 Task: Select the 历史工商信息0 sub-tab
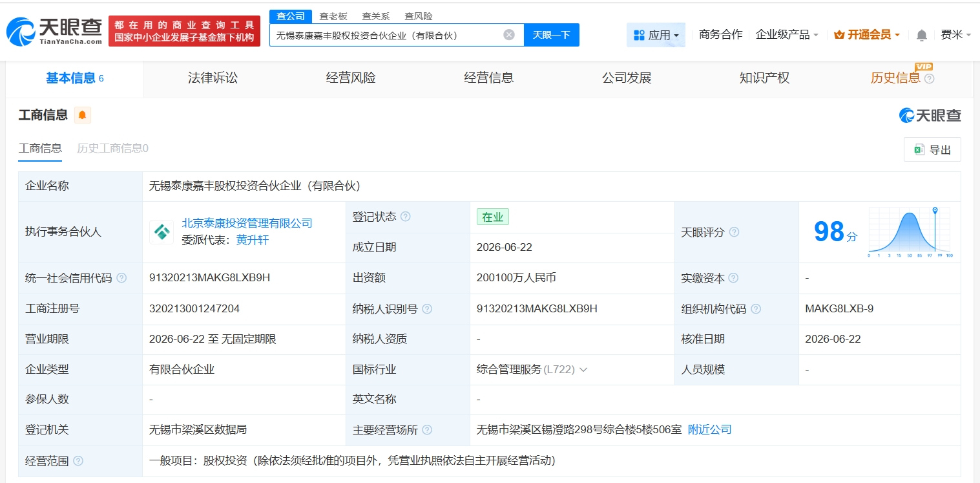(112, 148)
